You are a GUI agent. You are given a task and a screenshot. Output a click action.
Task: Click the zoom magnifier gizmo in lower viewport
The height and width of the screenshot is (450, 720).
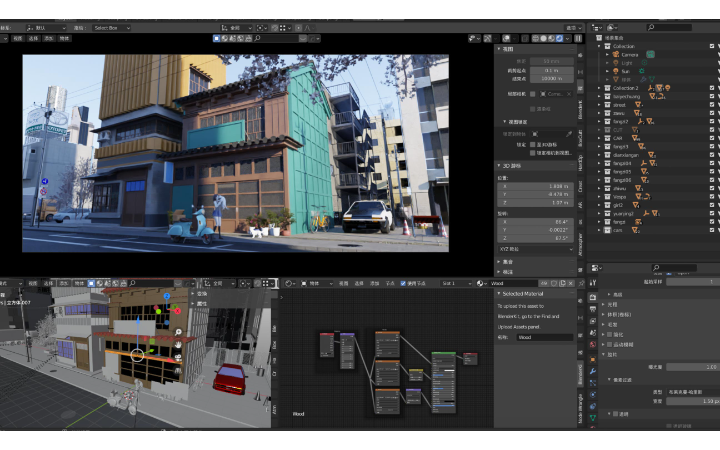(178, 332)
